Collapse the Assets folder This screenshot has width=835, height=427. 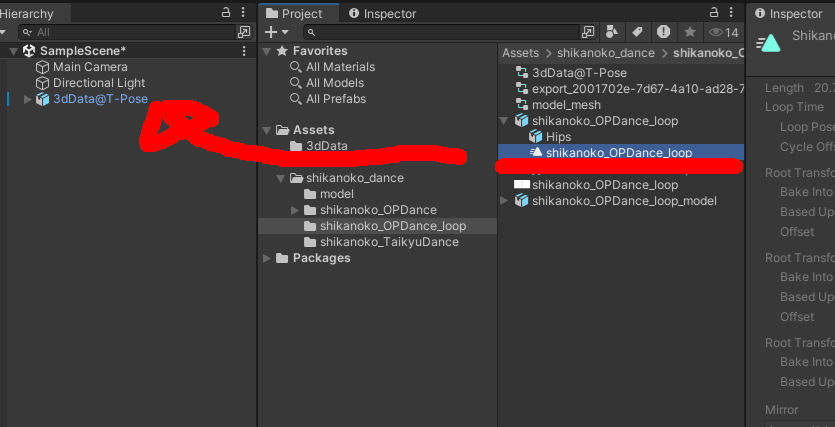coord(267,130)
